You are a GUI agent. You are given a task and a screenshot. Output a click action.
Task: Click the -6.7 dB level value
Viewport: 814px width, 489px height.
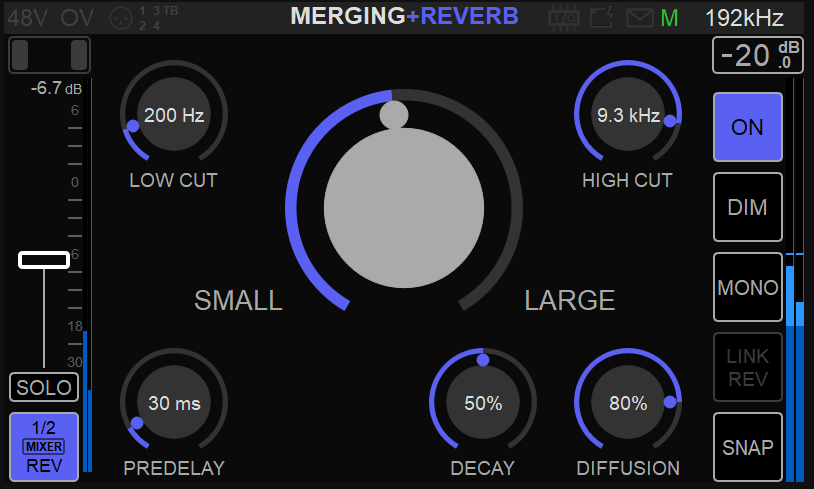[x=56, y=88]
